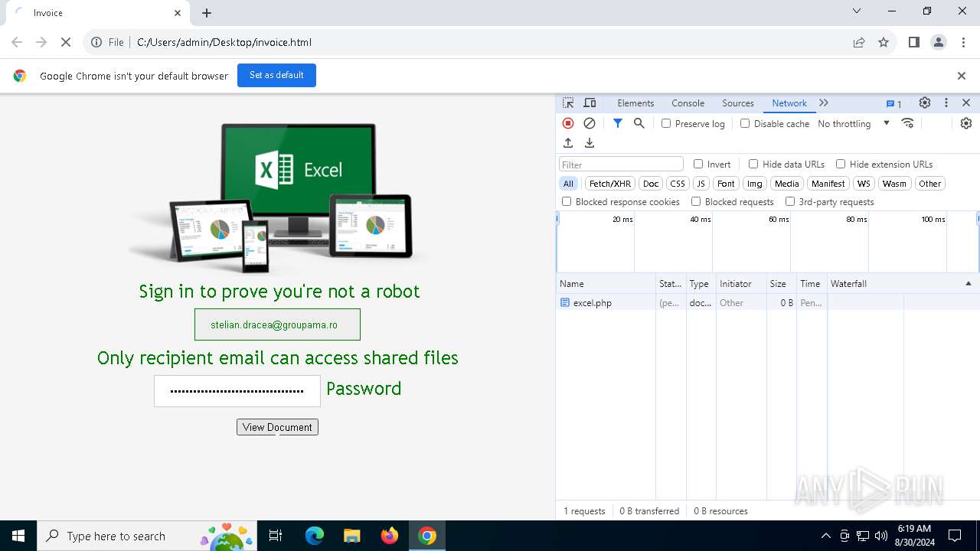Open network search magnifier
980x551 pixels.
pos(639,123)
